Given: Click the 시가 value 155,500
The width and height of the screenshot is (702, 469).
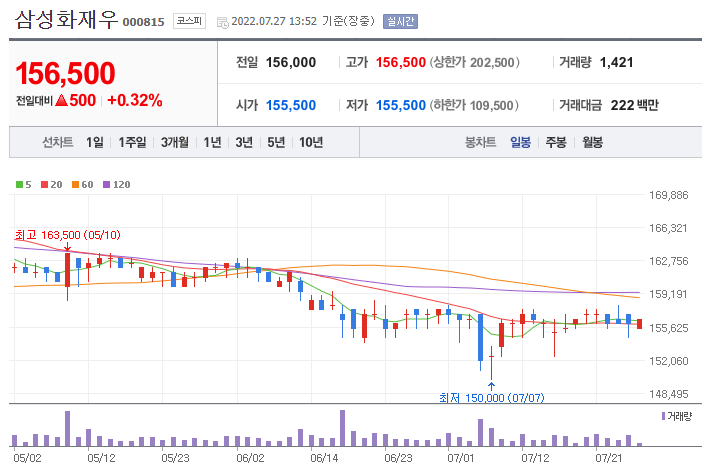Looking at the screenshot, I should (x=291, y=105).
